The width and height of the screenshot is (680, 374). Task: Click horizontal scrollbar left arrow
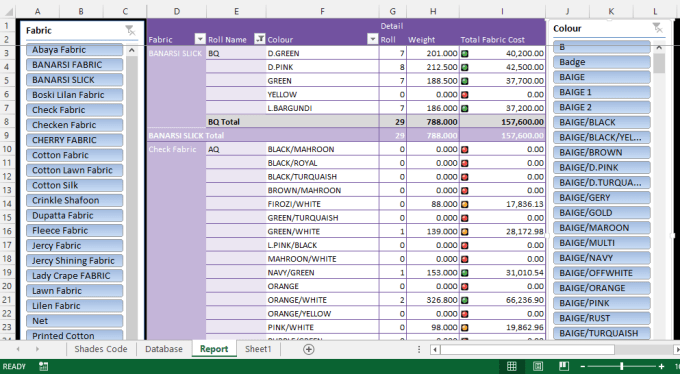(435, 349)
